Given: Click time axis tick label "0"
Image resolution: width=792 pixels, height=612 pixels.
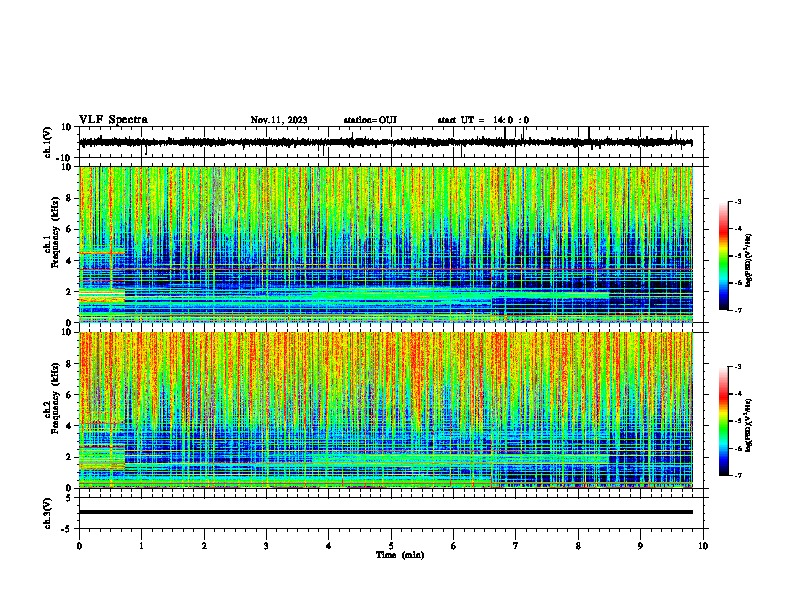Looking at the screenshot, I should [x=79, y=546].
